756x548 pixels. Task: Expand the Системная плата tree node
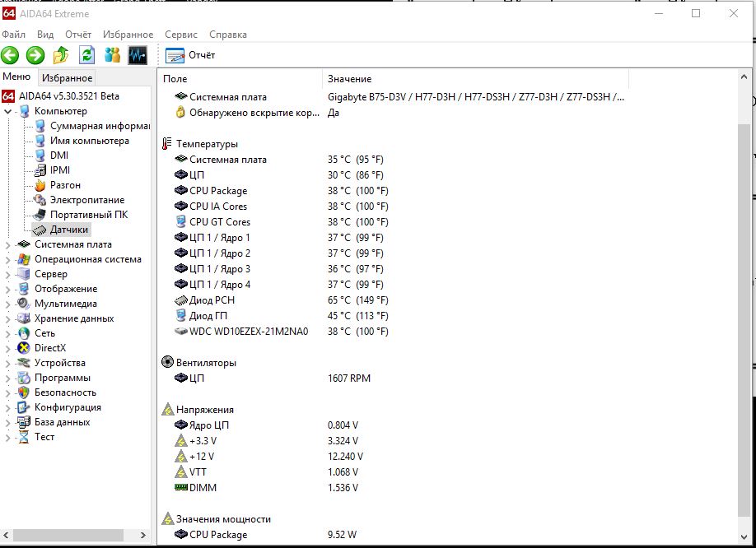pyautogui.click(x=7, y=245)
